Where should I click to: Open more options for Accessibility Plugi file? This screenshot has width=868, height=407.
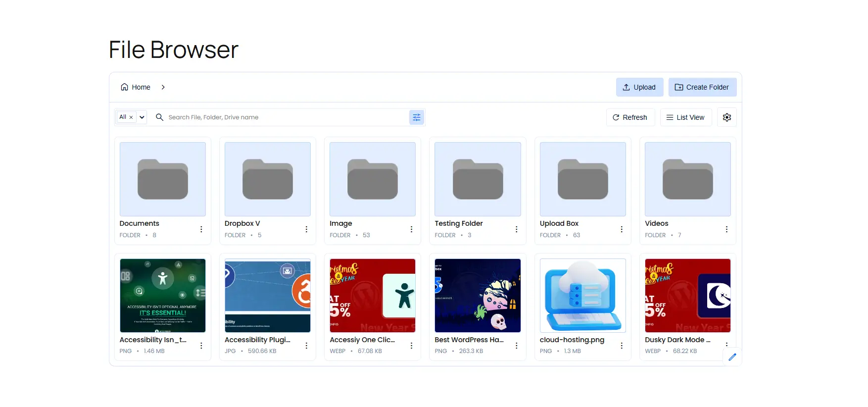306,346
